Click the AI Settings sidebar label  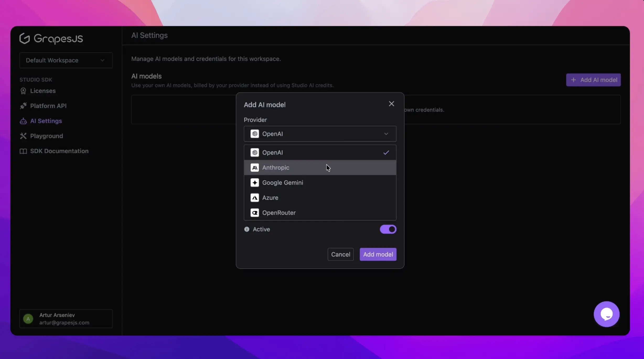click(x=46, y=121)
